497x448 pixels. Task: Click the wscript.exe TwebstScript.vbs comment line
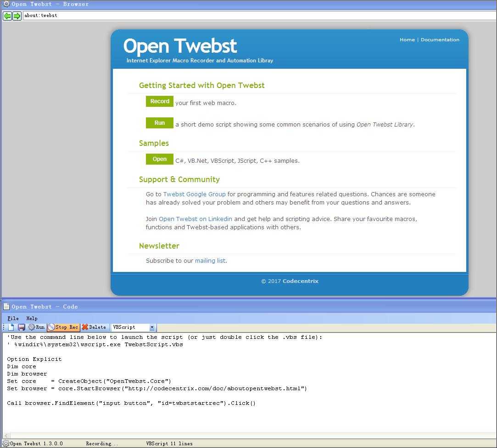click(x=95, y=344)
